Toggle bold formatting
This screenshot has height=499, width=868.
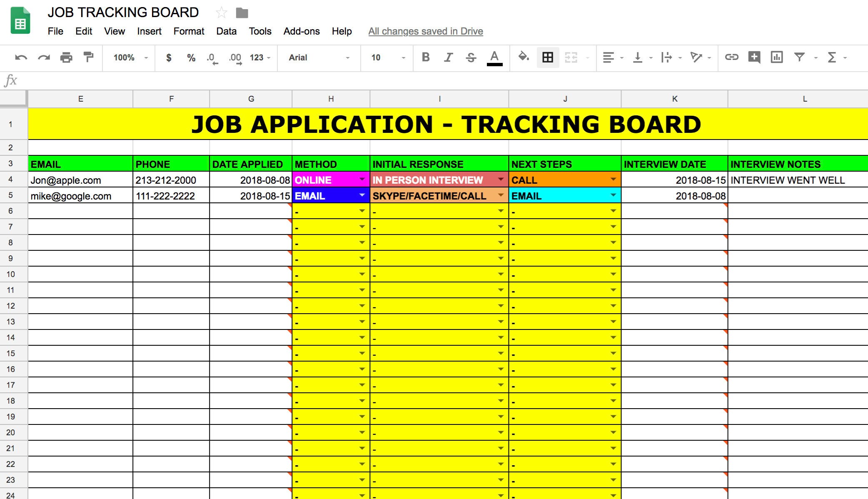pyautogui.click(x=426, y=57)
